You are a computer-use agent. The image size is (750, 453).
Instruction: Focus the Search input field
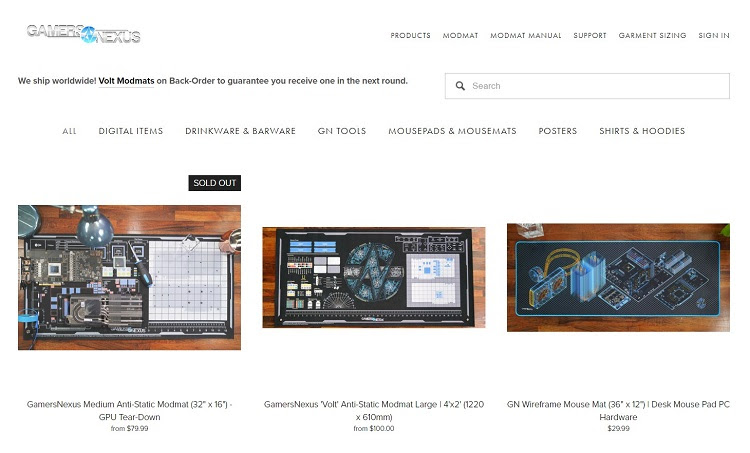587,86
